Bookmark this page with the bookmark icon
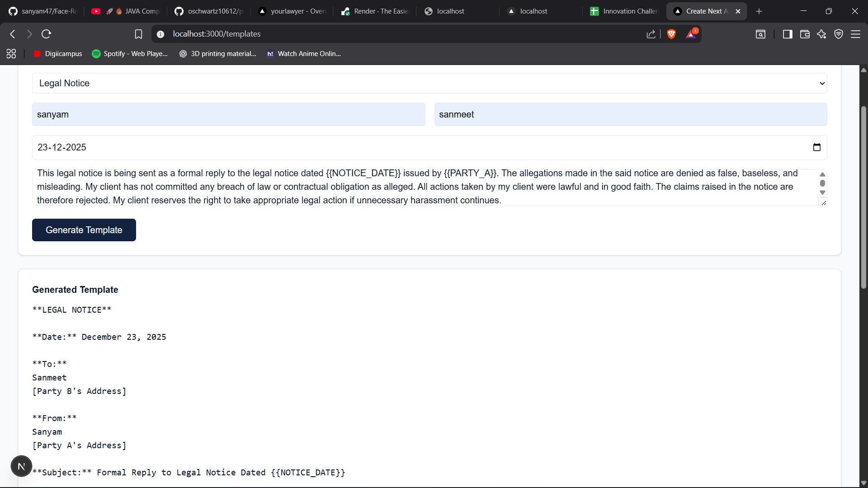Screen dimensions: 868x488 coord(138,34)
